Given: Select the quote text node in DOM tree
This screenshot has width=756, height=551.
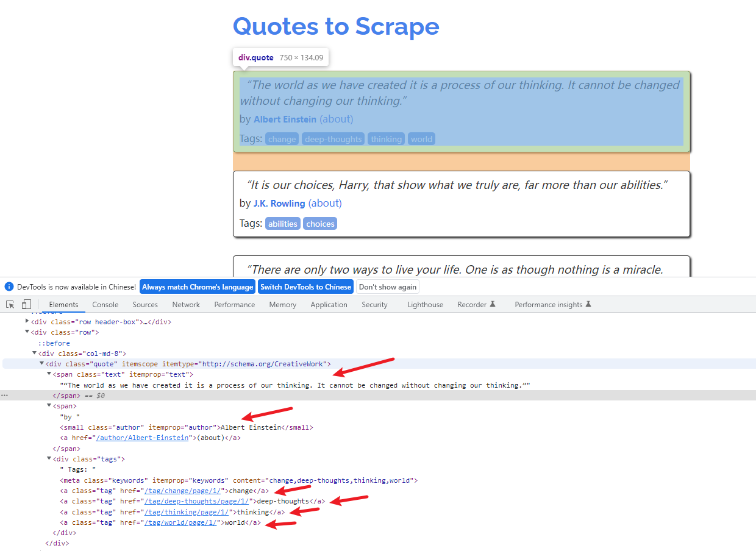Looking at the screenshot, I should [x=295, y=385].
